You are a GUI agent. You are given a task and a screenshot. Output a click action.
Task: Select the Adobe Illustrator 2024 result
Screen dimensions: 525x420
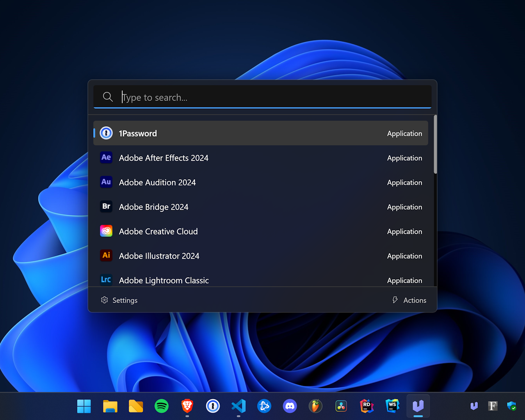(x=159, y=256)
